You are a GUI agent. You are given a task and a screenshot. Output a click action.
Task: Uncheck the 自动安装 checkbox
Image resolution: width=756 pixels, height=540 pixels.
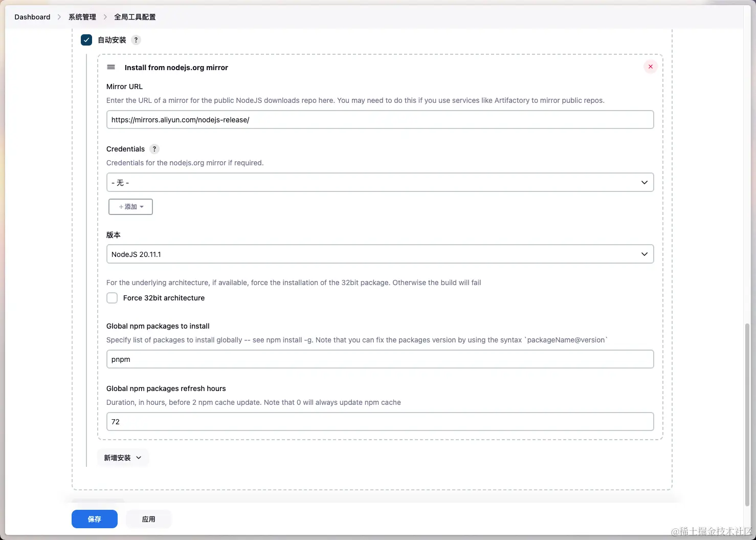coord(86,40)
